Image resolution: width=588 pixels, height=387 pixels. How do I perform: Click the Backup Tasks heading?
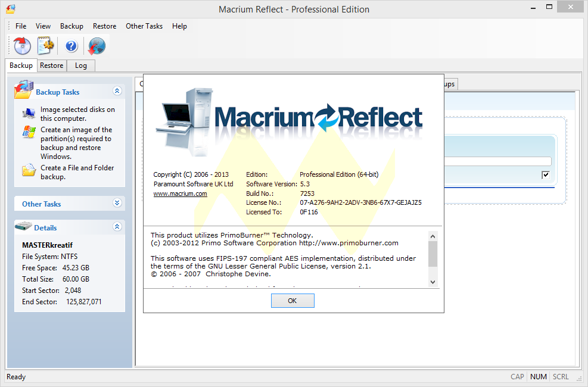click(57, 92)
